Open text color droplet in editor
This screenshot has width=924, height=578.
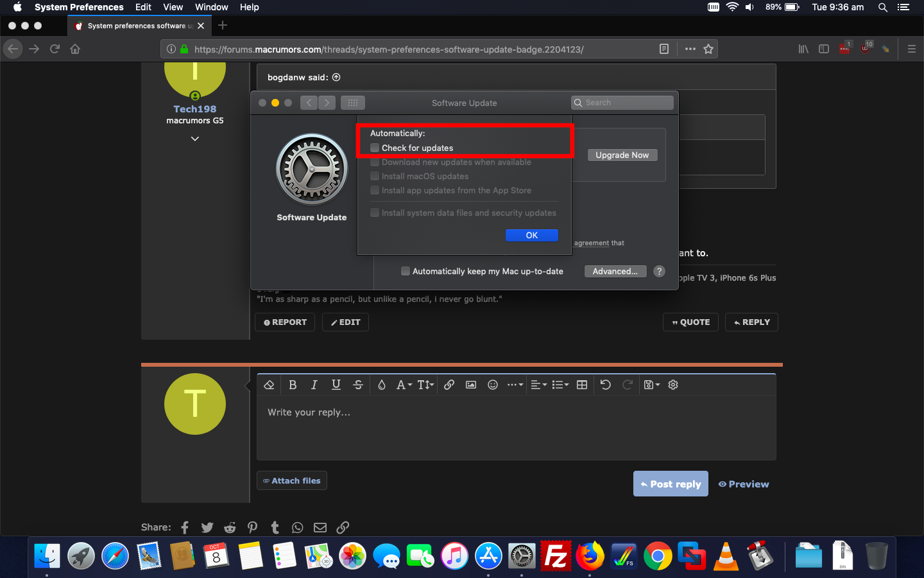pyautogui.click(x=382, y=385)
